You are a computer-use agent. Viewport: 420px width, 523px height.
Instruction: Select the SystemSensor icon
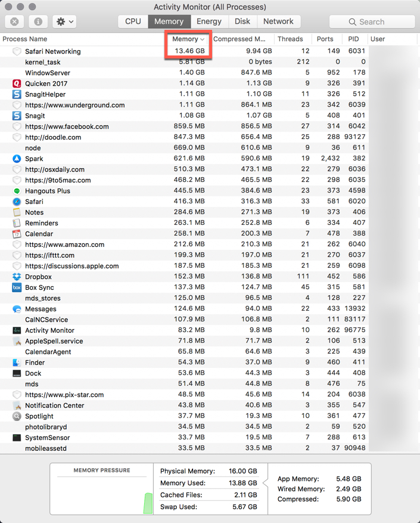click(17, 438)
